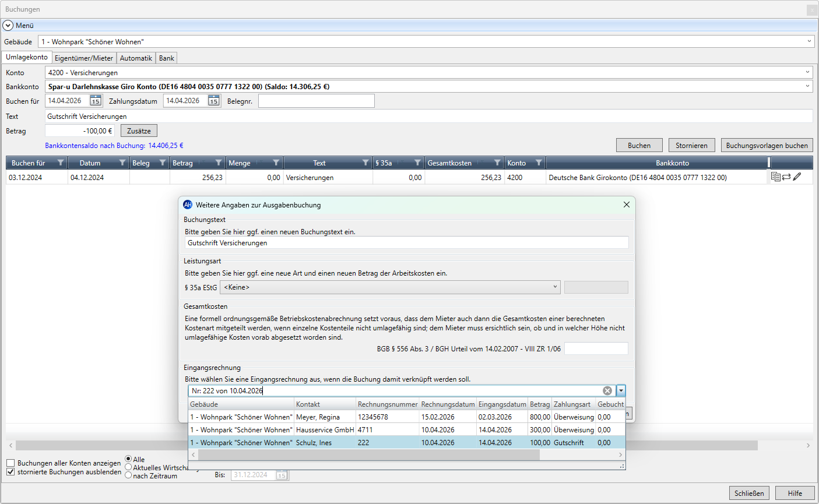Click the Buchen button

point(639,146)
